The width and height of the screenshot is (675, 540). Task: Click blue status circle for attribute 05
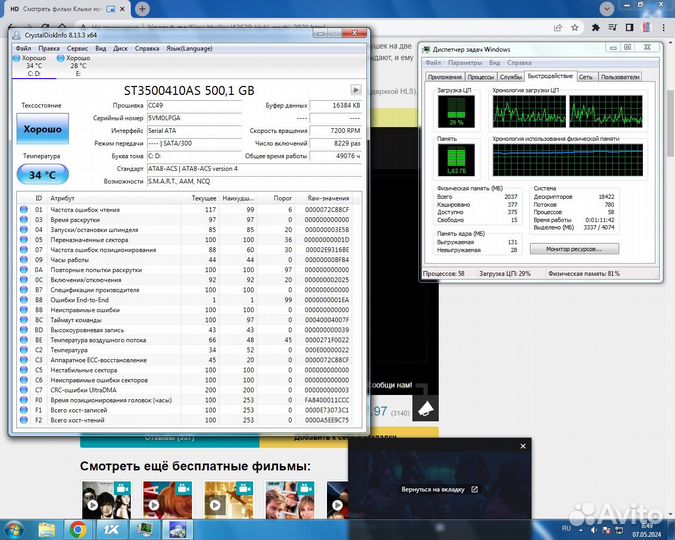click(25, 240)
